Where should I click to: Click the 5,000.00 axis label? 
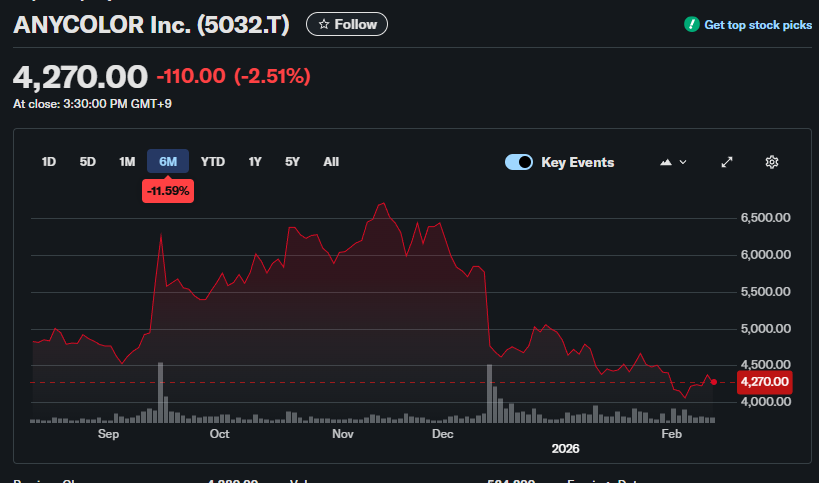[765, 329]
